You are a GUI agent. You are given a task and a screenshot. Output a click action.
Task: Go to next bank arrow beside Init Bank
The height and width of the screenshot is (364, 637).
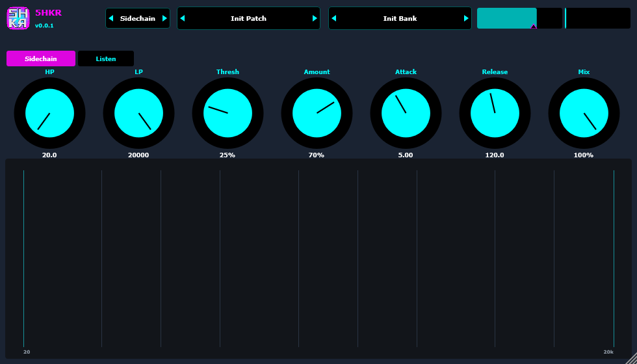[x=466, y=18]
